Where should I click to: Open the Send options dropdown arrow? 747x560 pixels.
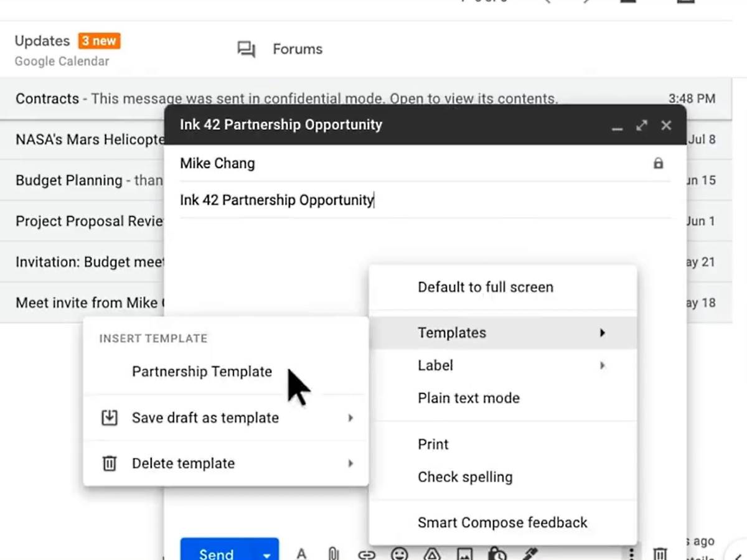[266, 554]
